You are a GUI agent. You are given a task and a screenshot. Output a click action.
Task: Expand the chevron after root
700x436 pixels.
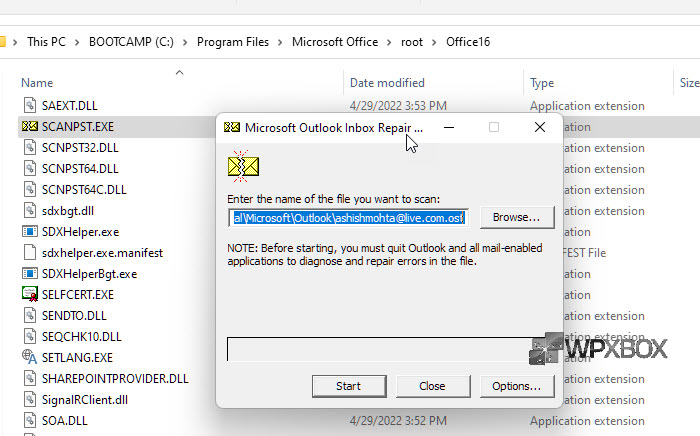point(434,42)
